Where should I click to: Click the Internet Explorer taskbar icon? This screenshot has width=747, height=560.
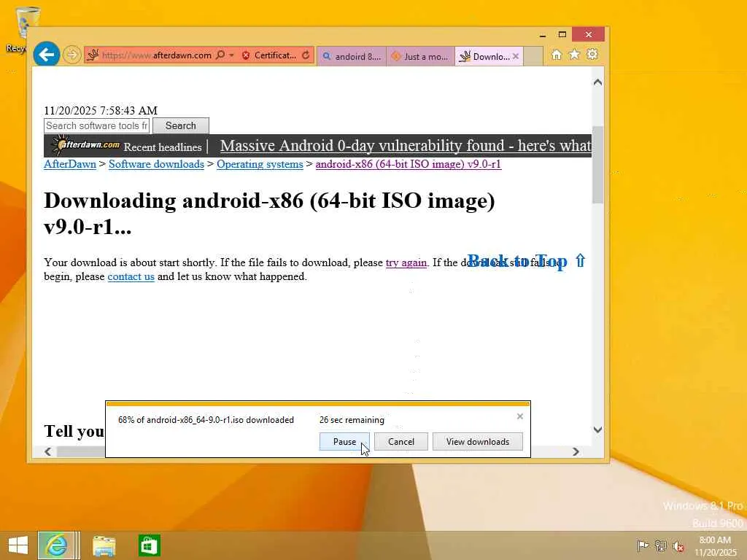56,545
